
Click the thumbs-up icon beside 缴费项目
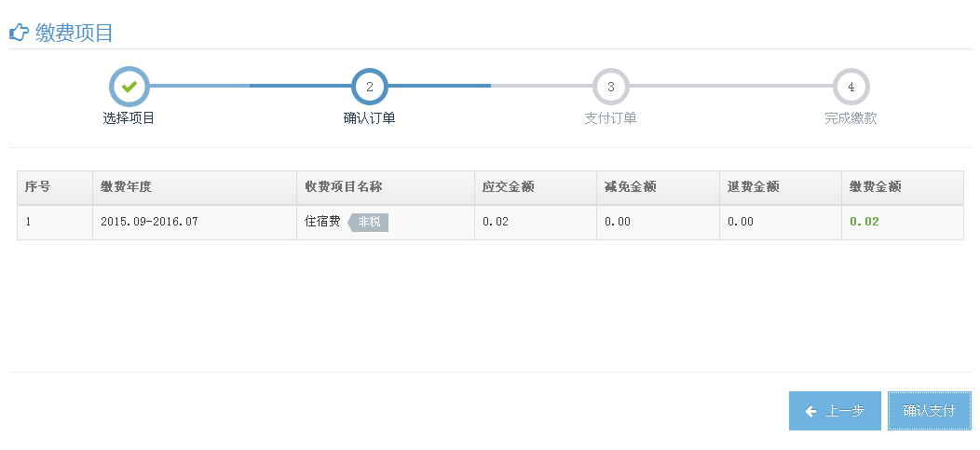coord(20,33)
